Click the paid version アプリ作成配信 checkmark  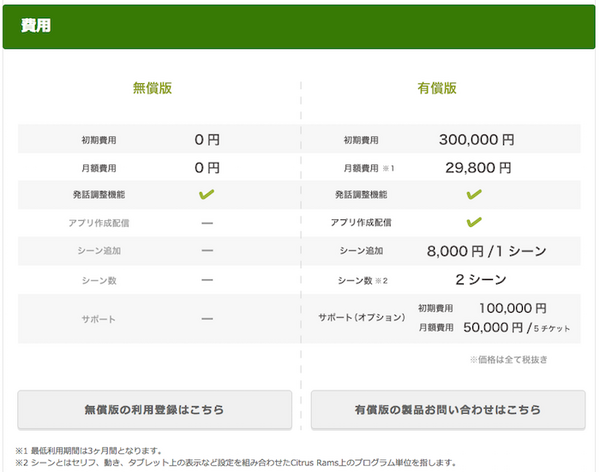(474, 222)
